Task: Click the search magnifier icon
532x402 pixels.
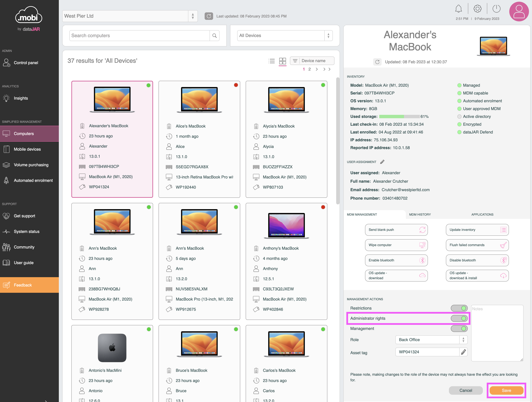Action: tap(214, 36)
